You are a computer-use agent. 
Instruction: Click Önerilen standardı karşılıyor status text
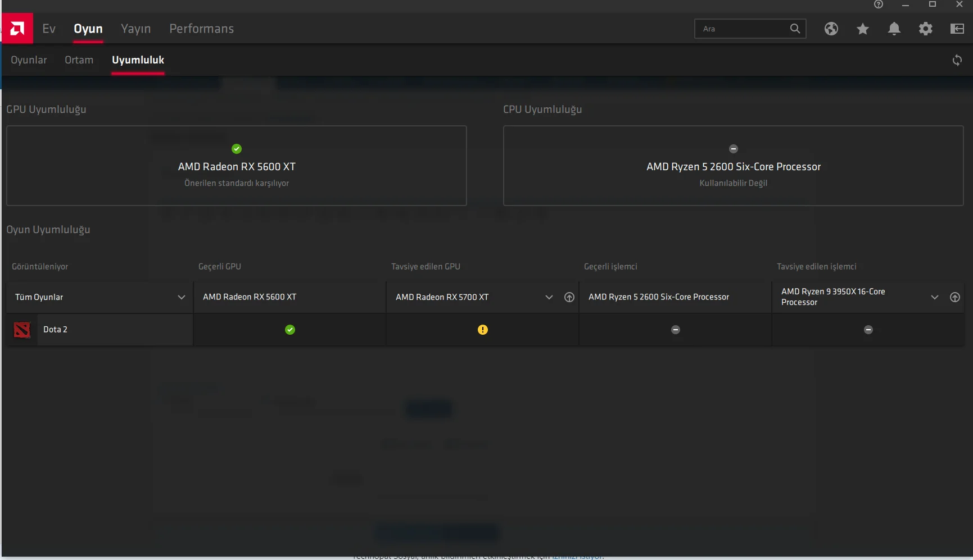tap(237, 183)
